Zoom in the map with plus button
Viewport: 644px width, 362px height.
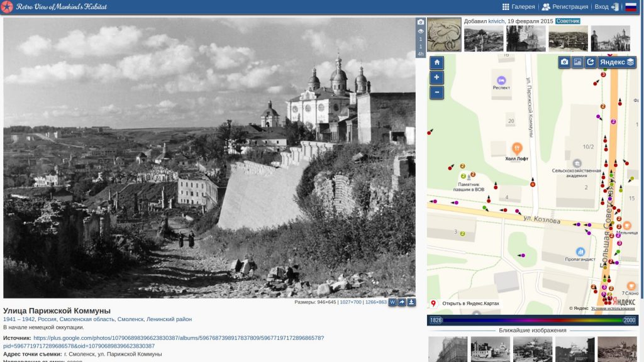(x=436, y=78)
